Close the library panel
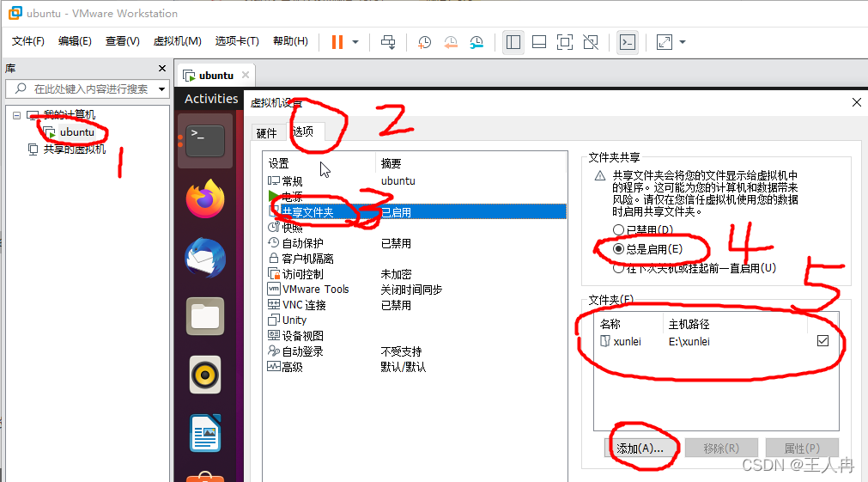 (x=161, y=68)
